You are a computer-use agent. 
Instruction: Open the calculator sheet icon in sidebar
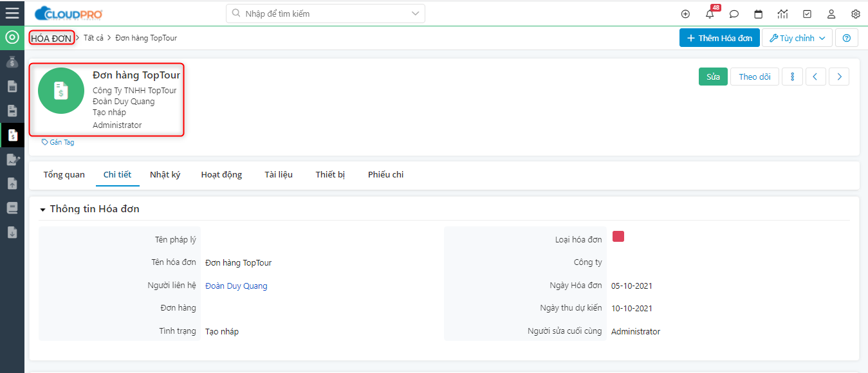(x=12, y=86)
